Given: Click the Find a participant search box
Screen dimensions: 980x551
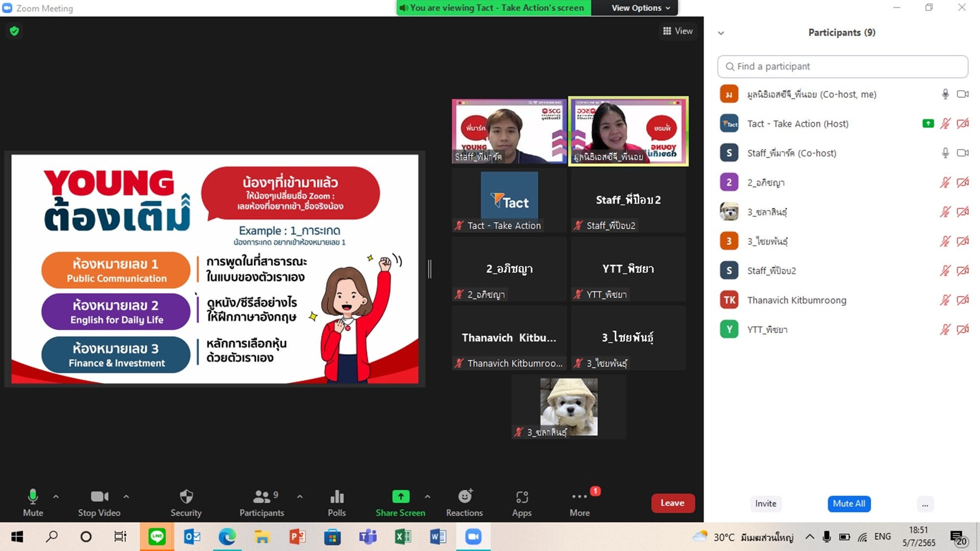Looking at the screenshot, I should point(843,67).
